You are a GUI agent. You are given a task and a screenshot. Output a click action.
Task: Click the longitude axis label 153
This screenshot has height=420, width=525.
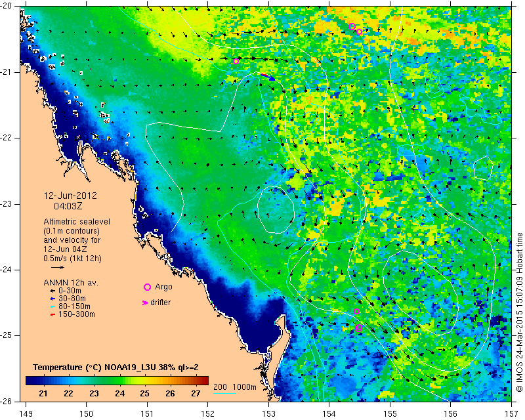tap(268, 414)
